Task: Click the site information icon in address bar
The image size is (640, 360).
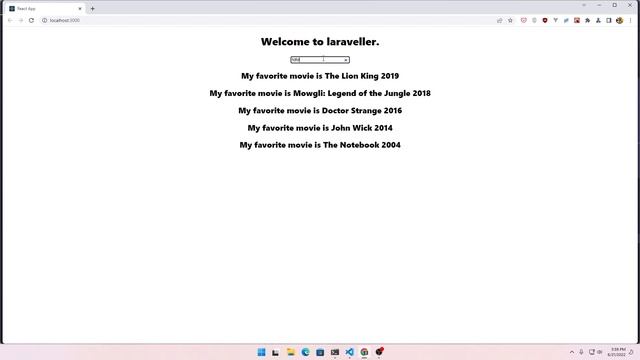Action: tap(44, 20)
